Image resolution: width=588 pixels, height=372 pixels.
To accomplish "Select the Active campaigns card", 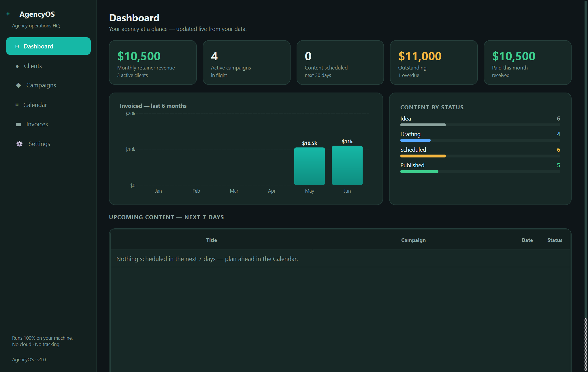I will (x=246, y=63).
